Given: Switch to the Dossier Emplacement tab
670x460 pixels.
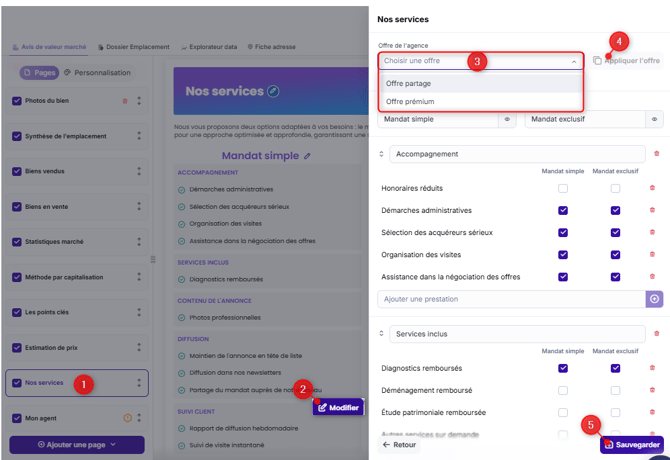Looking at the screenshot, I should (x=134, y=47).
